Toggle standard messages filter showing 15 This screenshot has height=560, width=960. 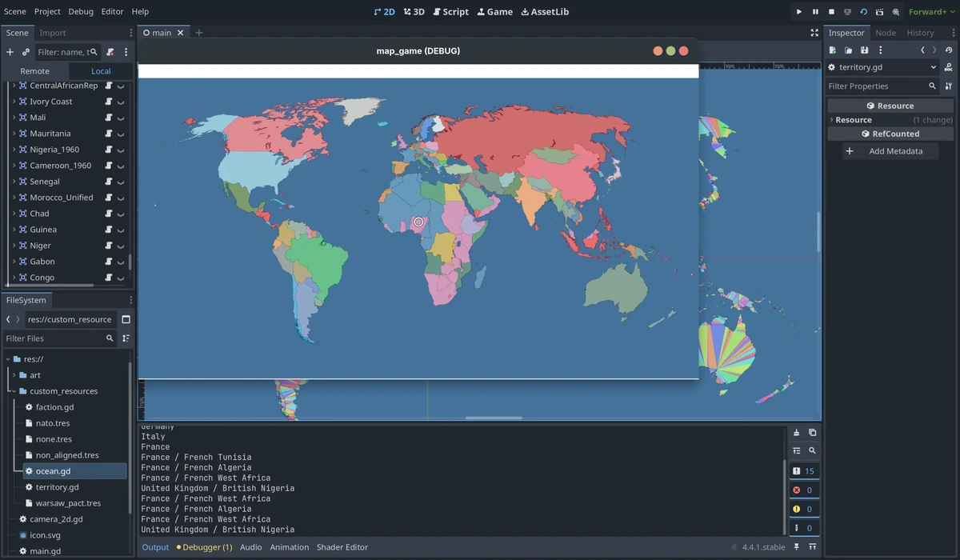(803, 471)
